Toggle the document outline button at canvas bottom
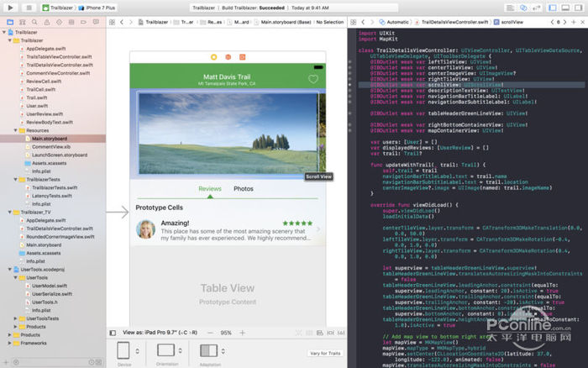Image resolution: width=588 pixels, height=368 pixels. 113,333
